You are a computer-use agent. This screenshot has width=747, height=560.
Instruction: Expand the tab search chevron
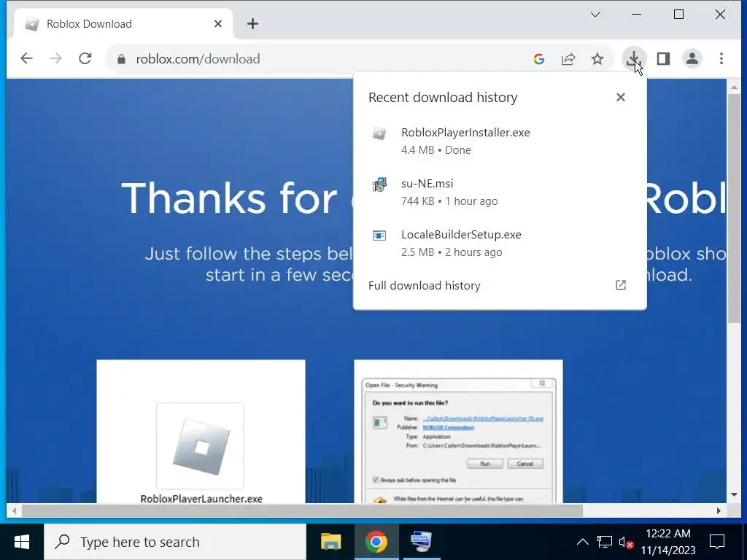[595, 15]
